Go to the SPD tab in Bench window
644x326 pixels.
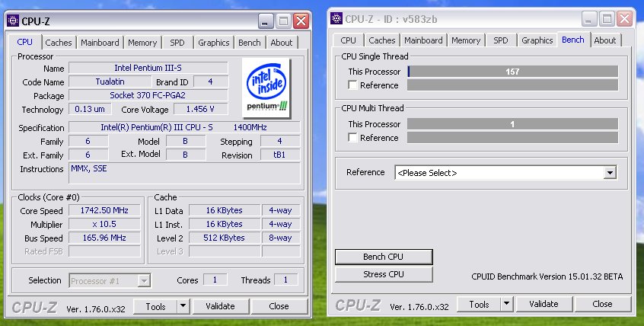point(501,40)
